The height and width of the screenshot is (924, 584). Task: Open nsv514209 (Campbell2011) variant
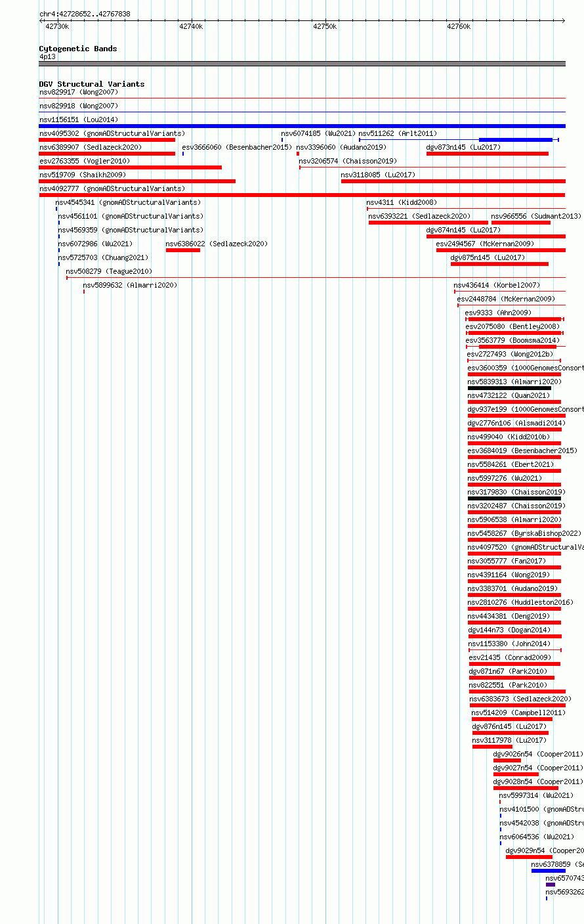[518, 713]
